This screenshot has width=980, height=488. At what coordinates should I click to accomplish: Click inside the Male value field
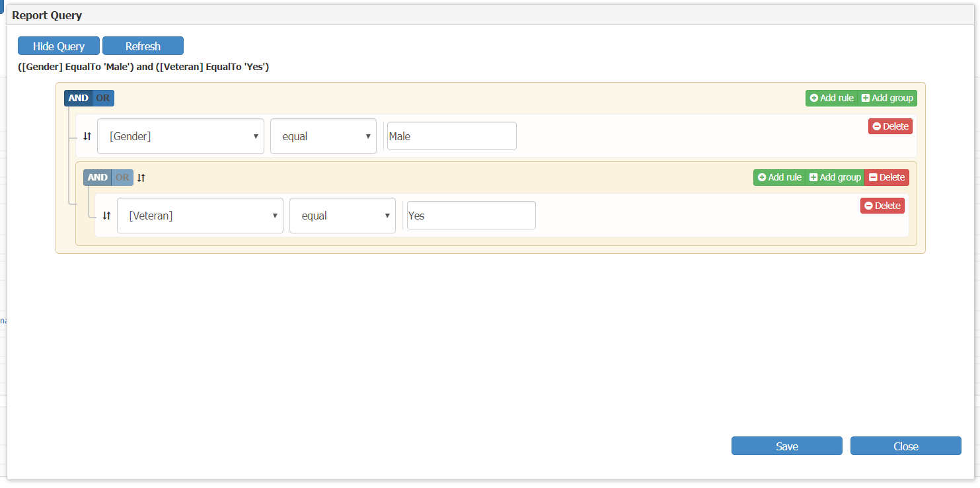[451, 136]
